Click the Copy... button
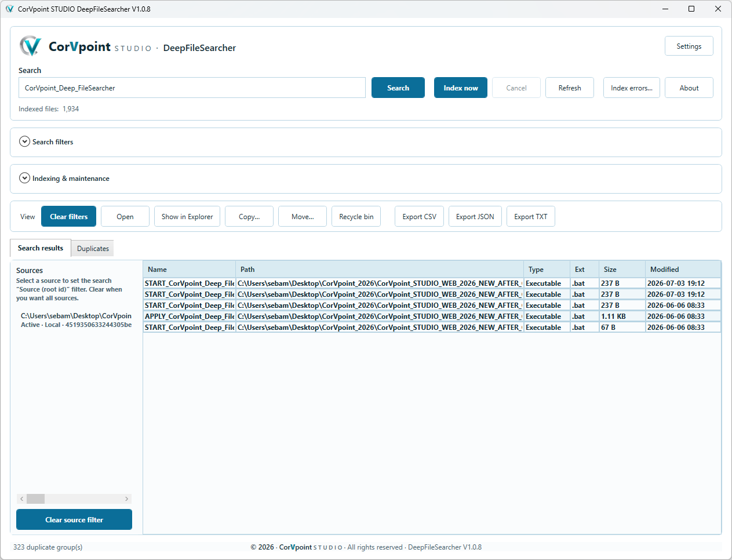The height and width of the screenshot is (560, 732). [x=249, y=216]
